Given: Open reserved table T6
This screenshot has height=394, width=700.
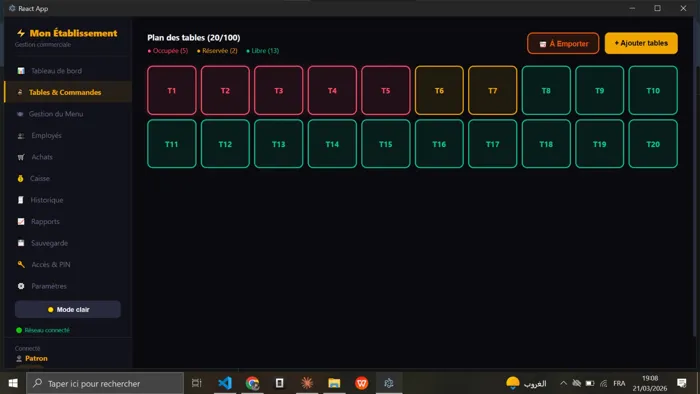Looking at the screenshot, I should click(x=439, y=91).
